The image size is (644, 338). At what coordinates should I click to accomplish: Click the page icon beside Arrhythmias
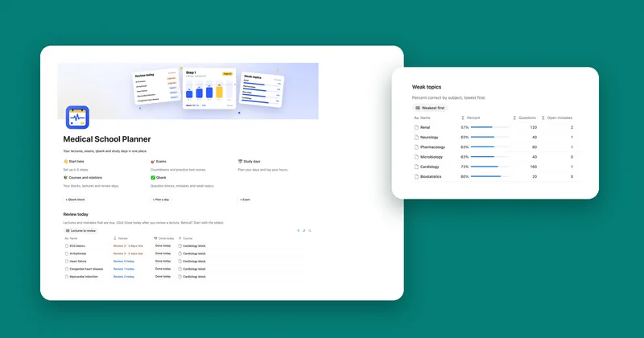click(67, 253)
